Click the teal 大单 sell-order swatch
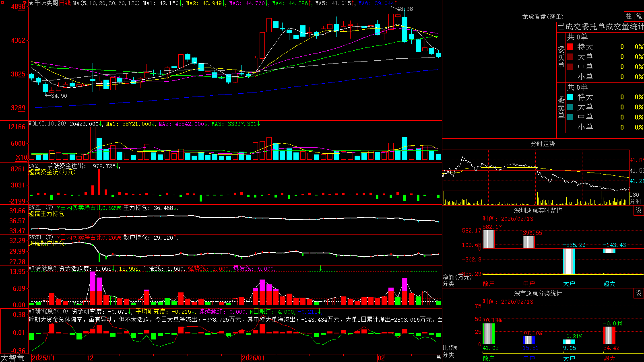The width and height of the screenshot is (644, 362). pyautogui.click(x=570, y=107)
